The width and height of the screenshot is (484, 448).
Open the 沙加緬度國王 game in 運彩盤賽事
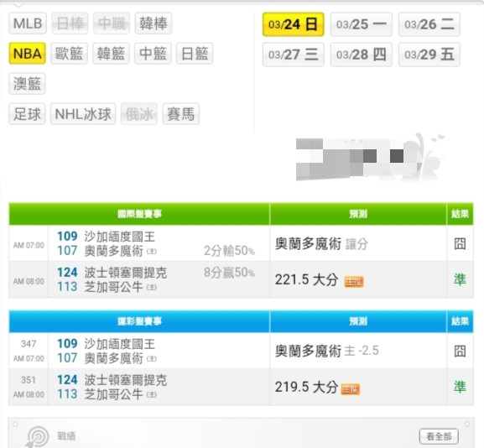(x=139, y=351)
